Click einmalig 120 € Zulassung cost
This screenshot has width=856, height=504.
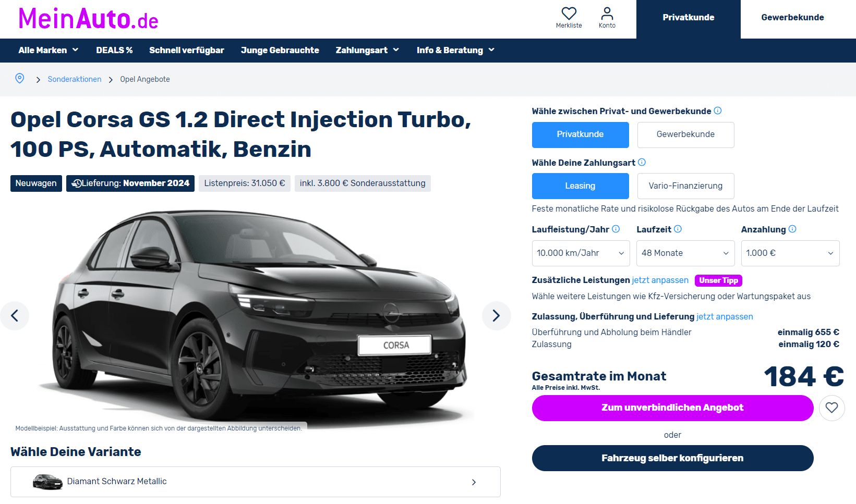[x=809, y=345]
